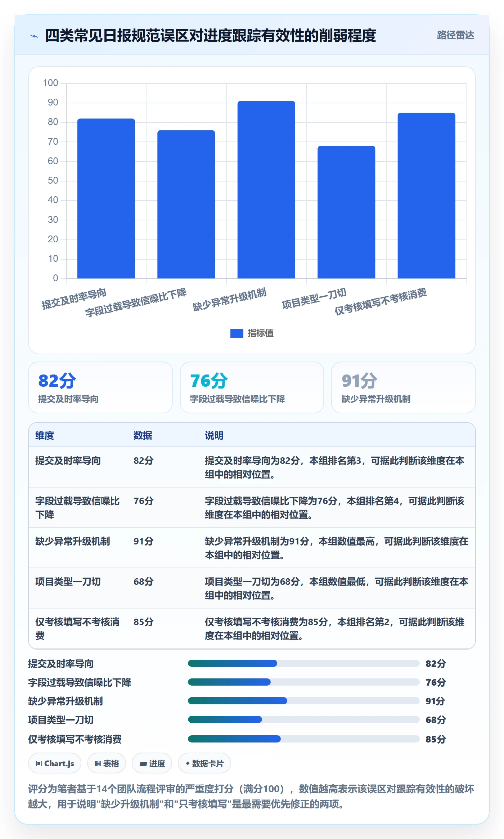Open the 76分 data card
This screenshot has width=504, height=839.
tap(252, 387)
